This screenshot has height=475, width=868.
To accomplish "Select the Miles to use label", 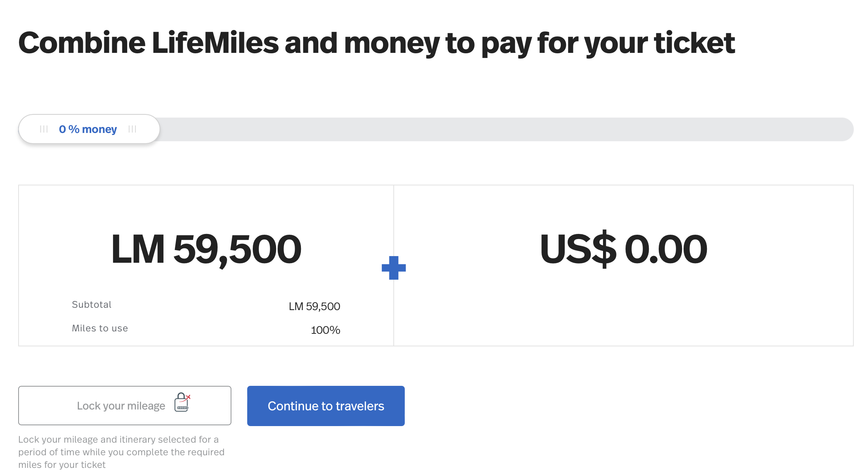I will pos(100,328).
